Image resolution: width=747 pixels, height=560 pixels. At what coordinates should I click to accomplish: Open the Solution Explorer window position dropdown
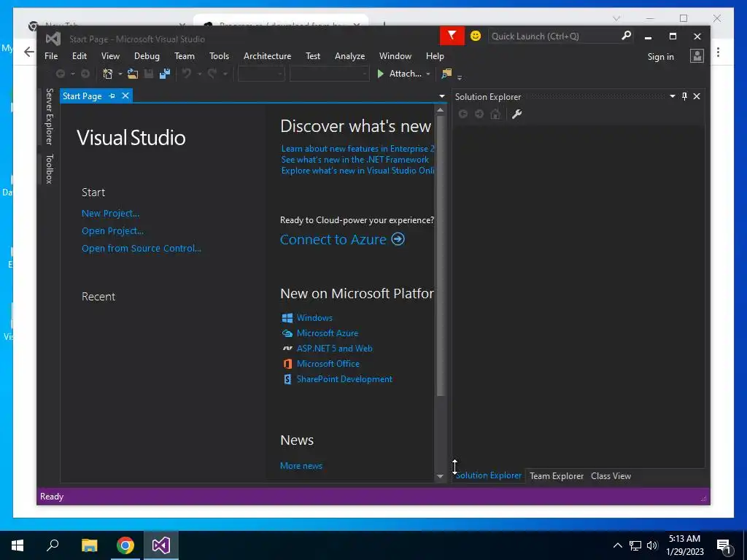pyautogui.click(x=672, y=96)
